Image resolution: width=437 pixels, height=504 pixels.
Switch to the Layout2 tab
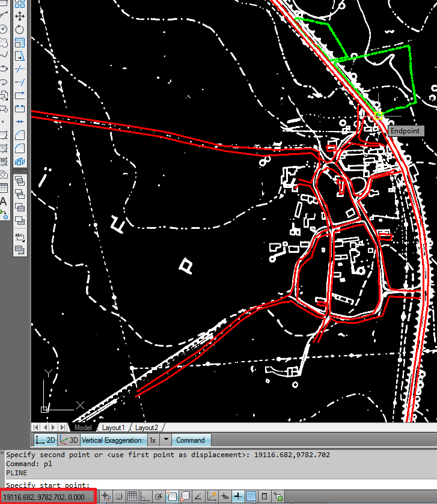[147, 428]
